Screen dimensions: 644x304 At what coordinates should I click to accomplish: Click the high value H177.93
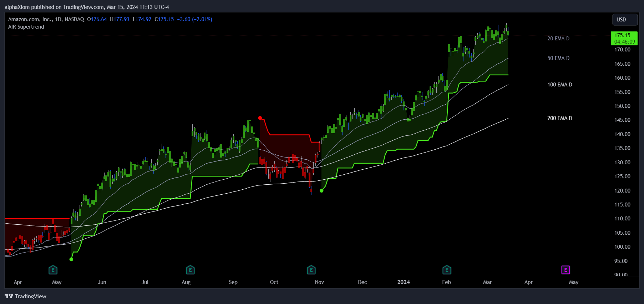(x=120, y=19)
